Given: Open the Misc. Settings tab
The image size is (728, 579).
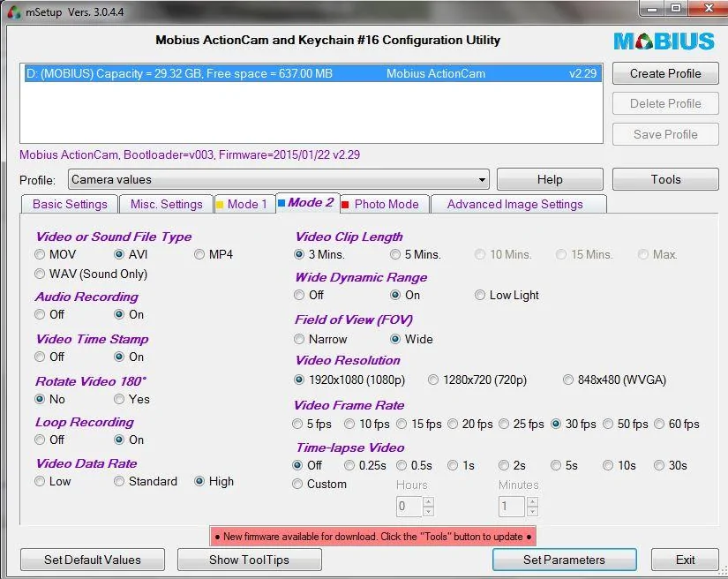Looking at the screenshot, I should pos(166,204).
